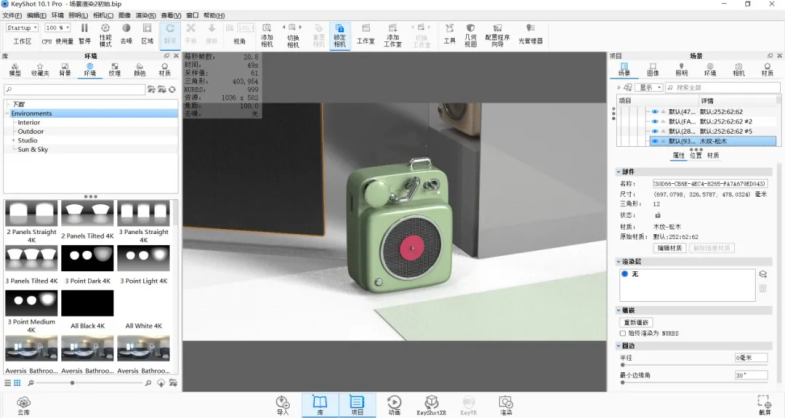Screen dimensions: 785x418
Task: Select the 无 render layer radio button
Action: pos(625,272)
